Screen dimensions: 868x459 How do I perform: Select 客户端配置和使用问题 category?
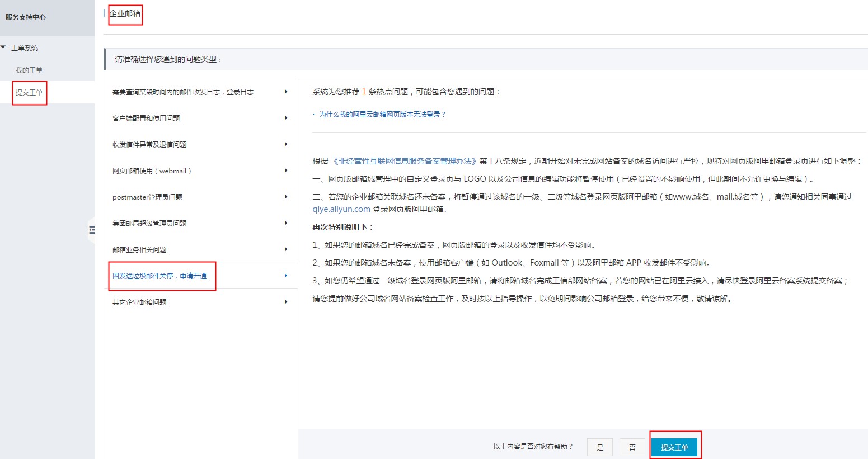(146, 118)
